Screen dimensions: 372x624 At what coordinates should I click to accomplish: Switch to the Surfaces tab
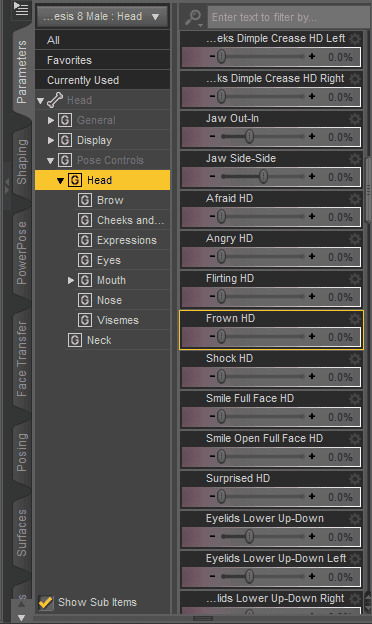pos(22,532)
